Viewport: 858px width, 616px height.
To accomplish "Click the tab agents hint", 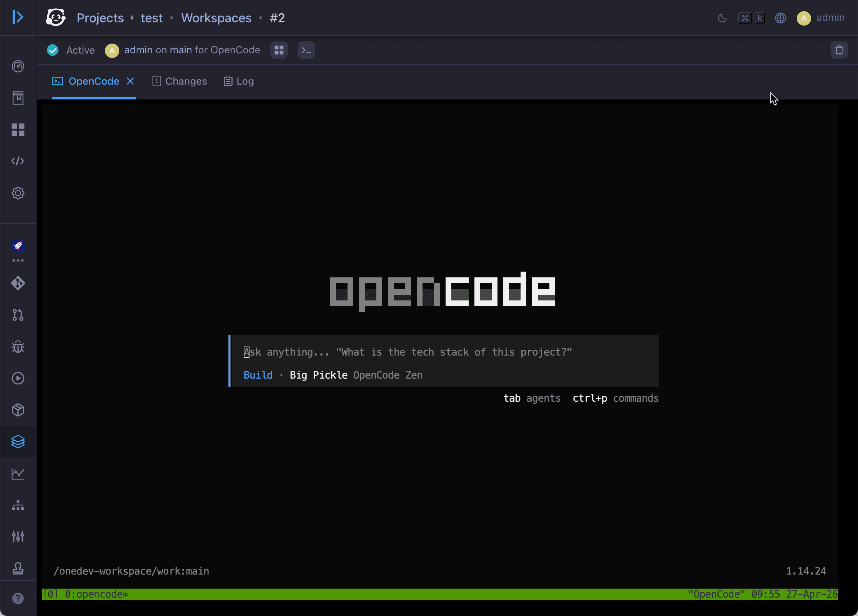I will tap(531, 398).
